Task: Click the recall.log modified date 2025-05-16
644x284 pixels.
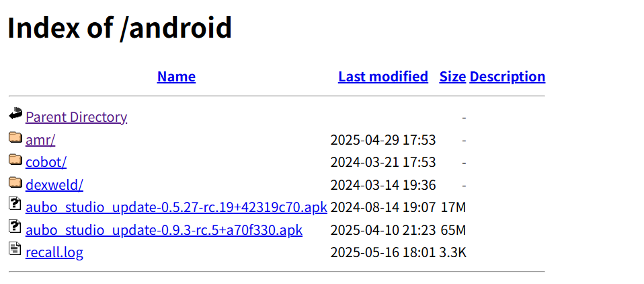Action: pyautogui.click(x=366, y=253)
